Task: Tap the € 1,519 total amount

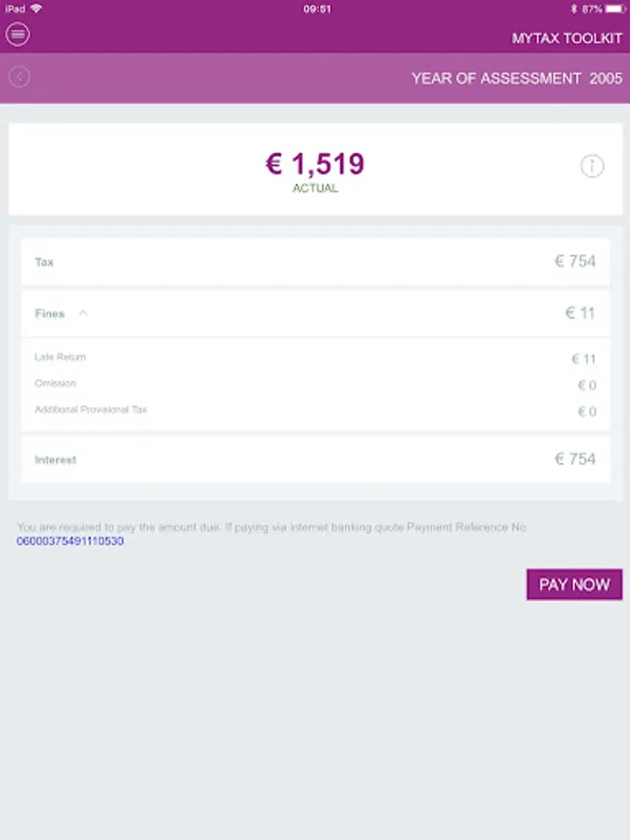Action: pyautogui.click(x=315, y=164)
